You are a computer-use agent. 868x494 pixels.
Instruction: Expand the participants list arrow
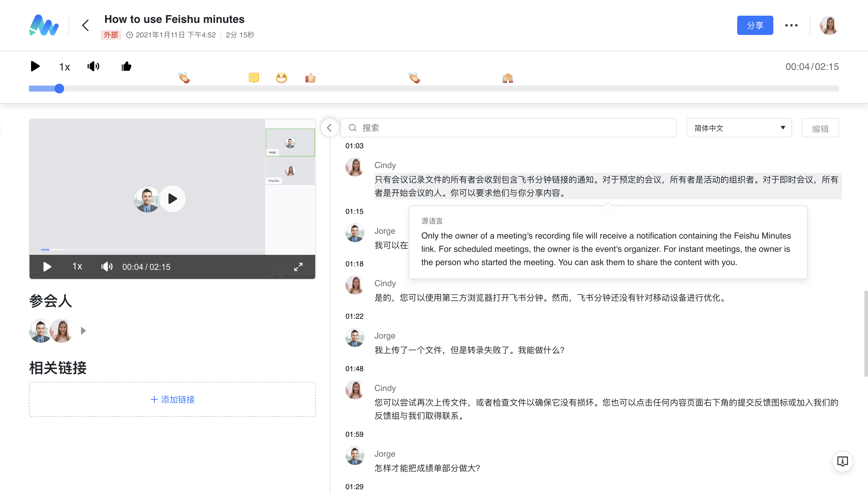point(83,331)
